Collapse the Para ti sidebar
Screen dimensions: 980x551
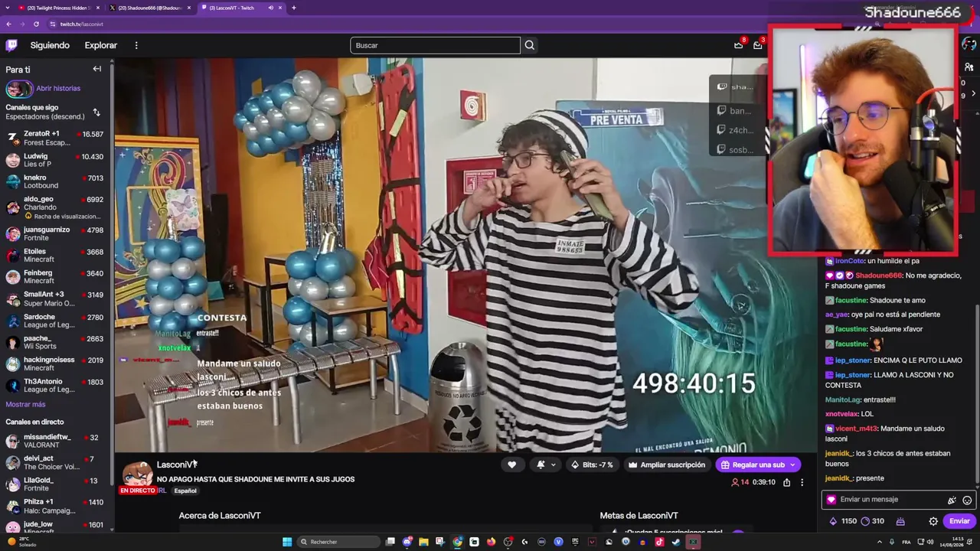[x=96, y=69]
